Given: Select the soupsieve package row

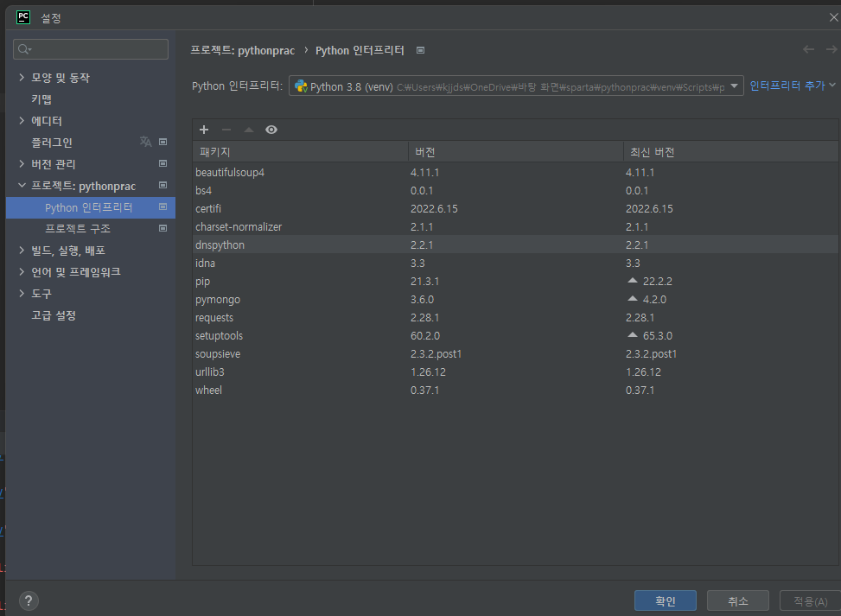Looking at the screenshot, I should [x=515, y=354].
